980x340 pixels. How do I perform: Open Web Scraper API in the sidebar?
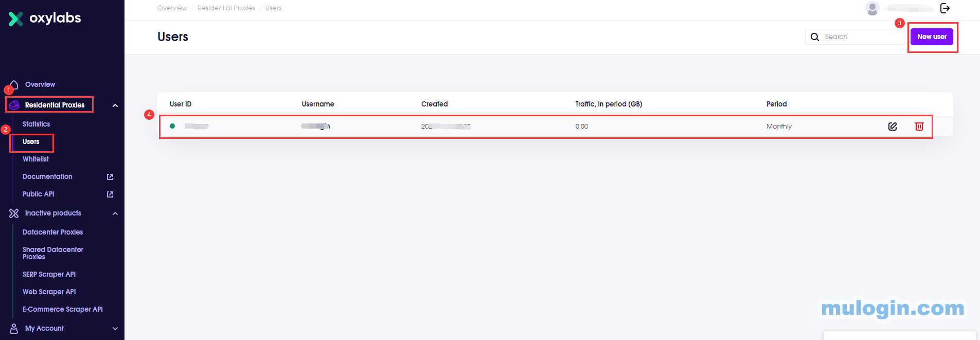pyautogui.click(x=49, y=292)
